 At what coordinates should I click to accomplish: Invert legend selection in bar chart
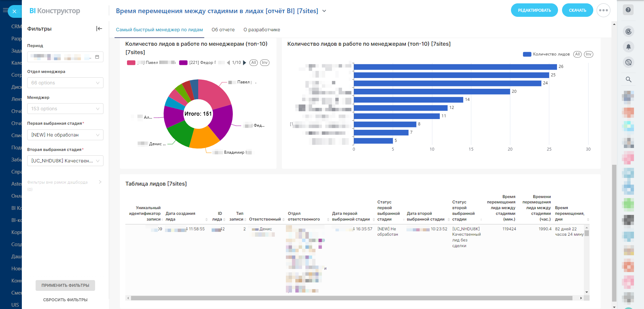[x=588, y=54]
